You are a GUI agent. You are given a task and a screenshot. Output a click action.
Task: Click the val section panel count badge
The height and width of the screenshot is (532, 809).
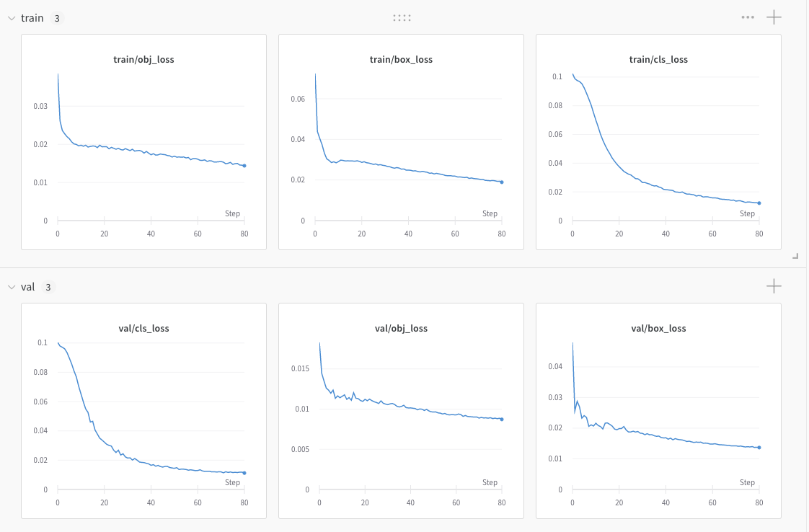(x=48, y=287)
